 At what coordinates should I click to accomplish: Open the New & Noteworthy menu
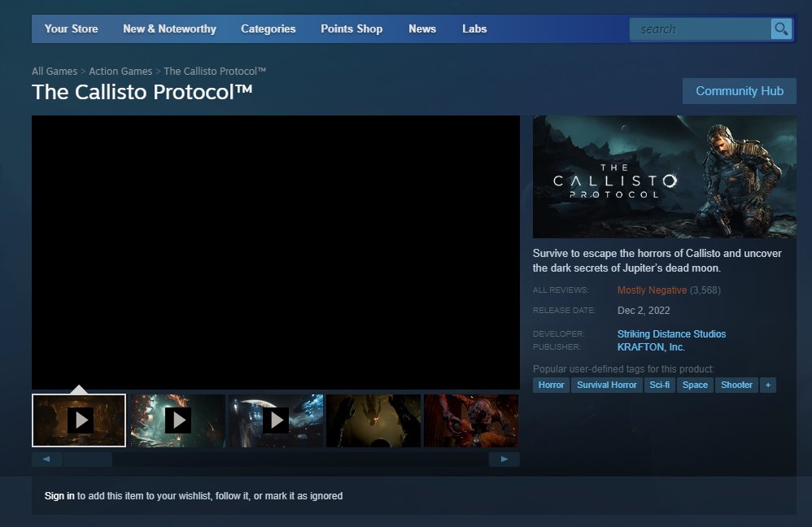coord(169,29)
